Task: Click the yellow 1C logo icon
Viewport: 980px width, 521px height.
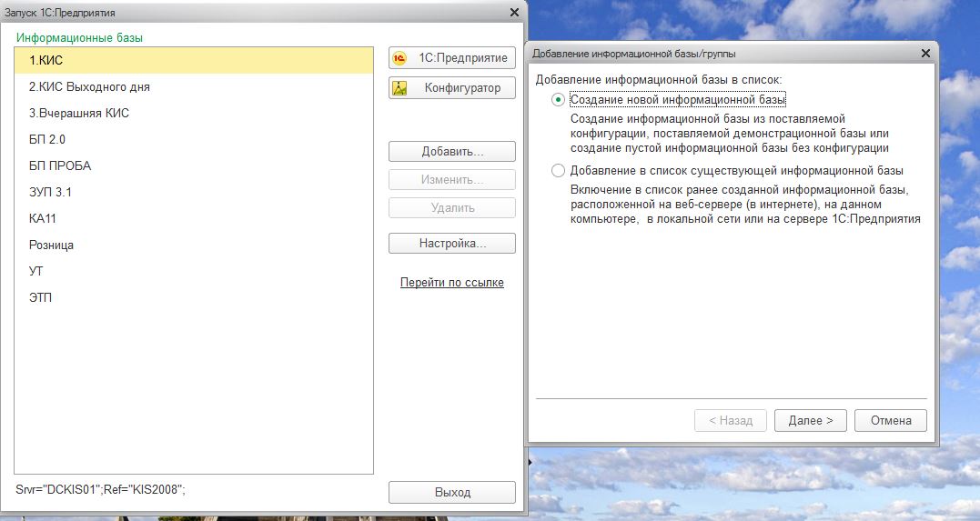Action: (399, 58)
